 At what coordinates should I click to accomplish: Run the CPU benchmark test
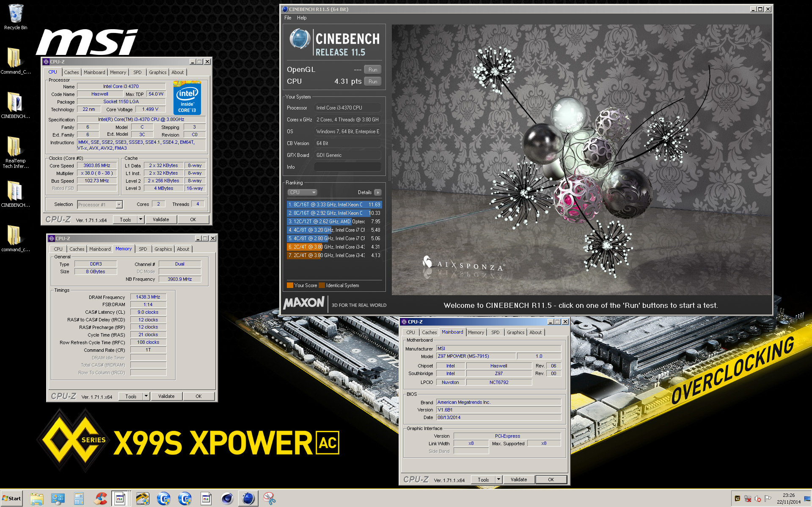pos(373,82)
